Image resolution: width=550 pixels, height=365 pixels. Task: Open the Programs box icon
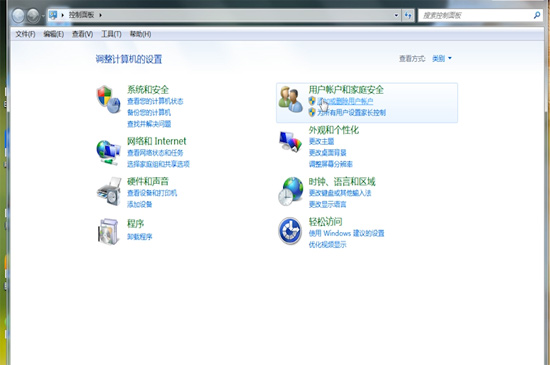108,231
